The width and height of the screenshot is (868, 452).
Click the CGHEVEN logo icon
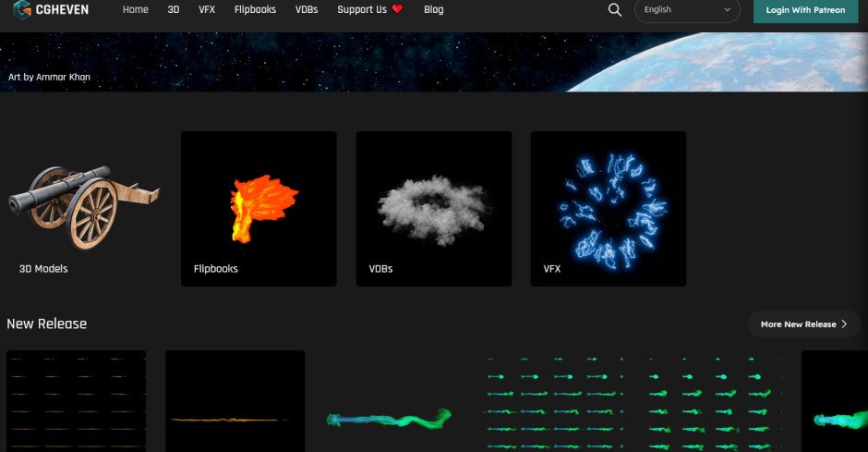[21, 9]
